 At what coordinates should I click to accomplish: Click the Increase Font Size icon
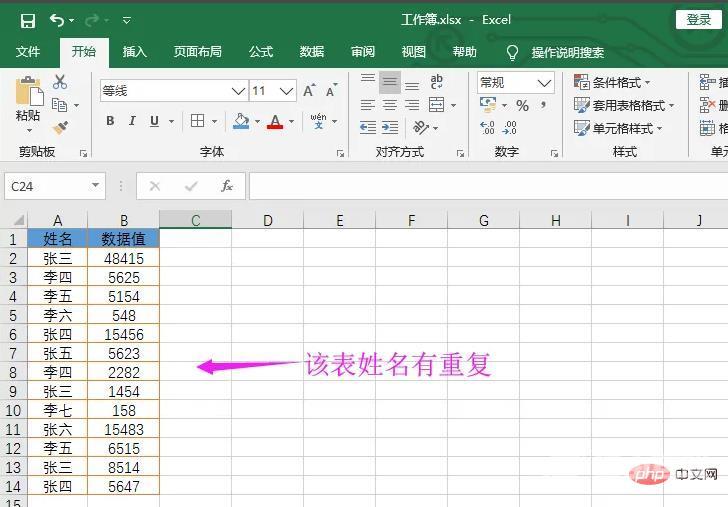(309, 91)
